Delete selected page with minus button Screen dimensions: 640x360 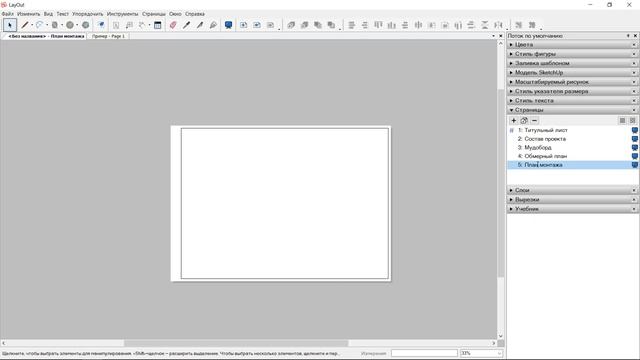[x=534, y=120]
